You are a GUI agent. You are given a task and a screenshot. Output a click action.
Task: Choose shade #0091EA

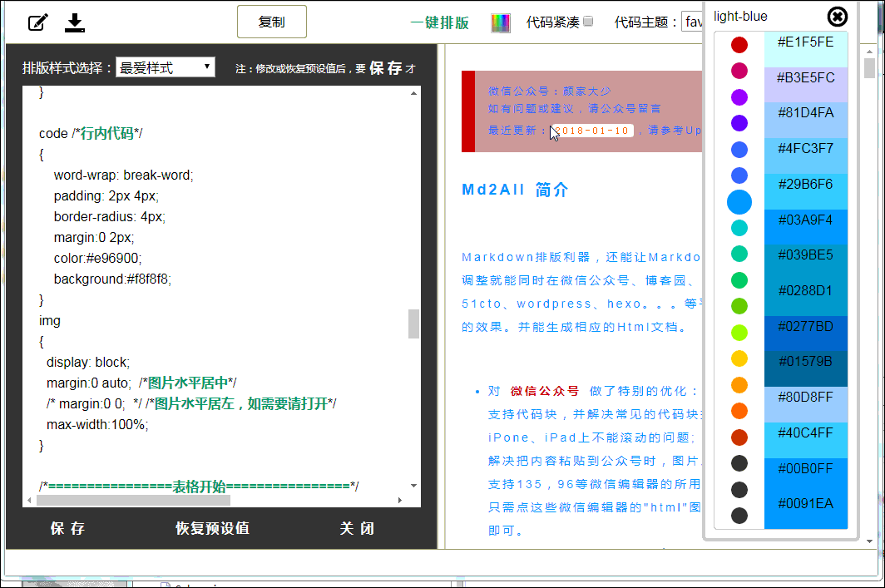tap(806, 511)
